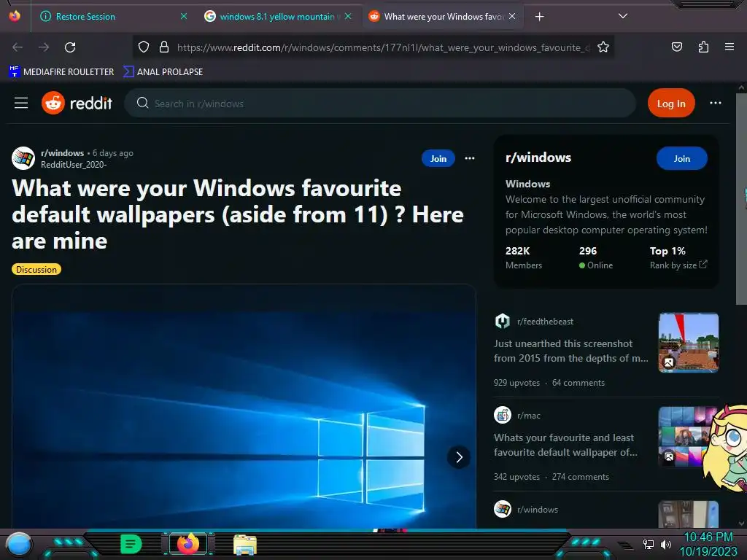Screen dimensions: 747x560
Task: Click the Search in r/windows field
Action: tap(379, 104)
